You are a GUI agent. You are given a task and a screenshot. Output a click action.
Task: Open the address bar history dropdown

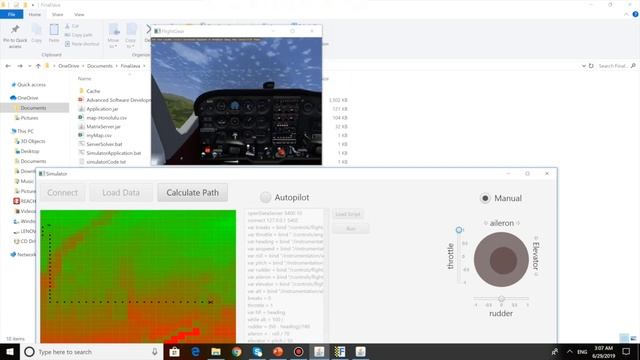click(x=584, y=66)
